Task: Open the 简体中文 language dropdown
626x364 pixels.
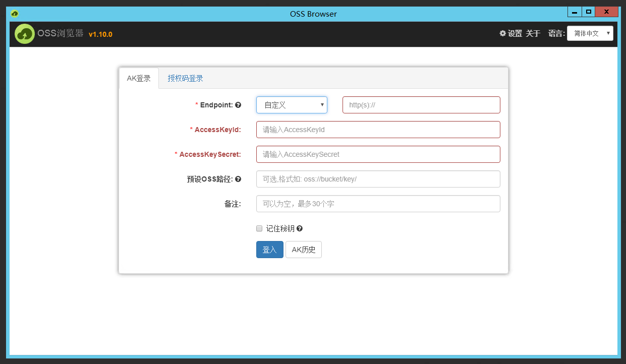Action: coord(590,33)
